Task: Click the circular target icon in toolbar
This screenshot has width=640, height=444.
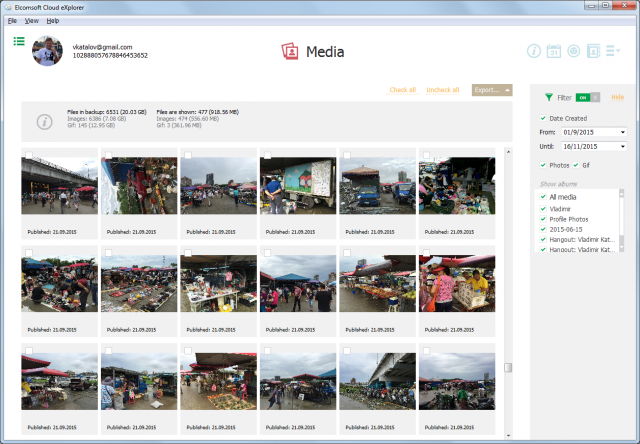Action: [x=573, y=51]
